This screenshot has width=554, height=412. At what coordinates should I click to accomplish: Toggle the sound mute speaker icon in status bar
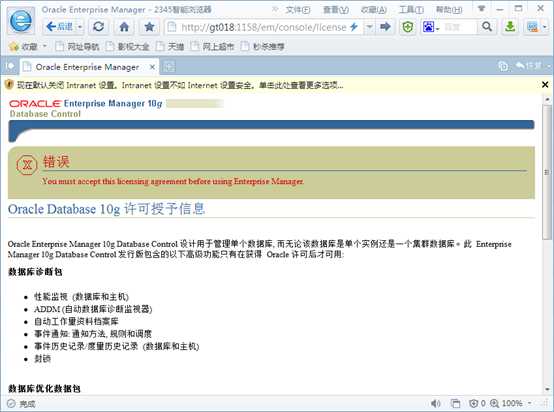(436, 403)
